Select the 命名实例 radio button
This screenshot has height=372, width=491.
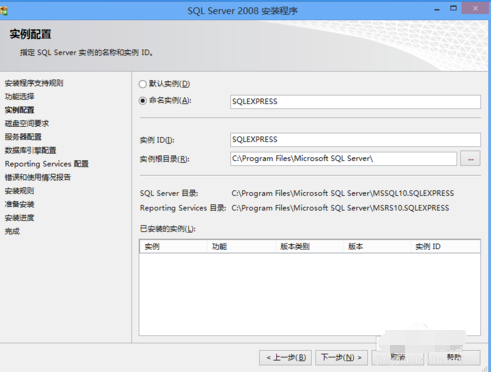143,101
